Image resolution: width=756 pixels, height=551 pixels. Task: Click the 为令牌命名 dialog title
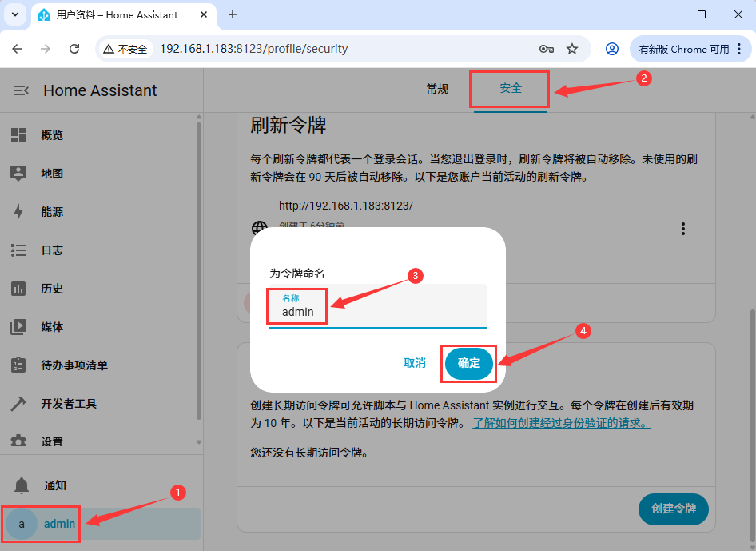pos(297,274)
